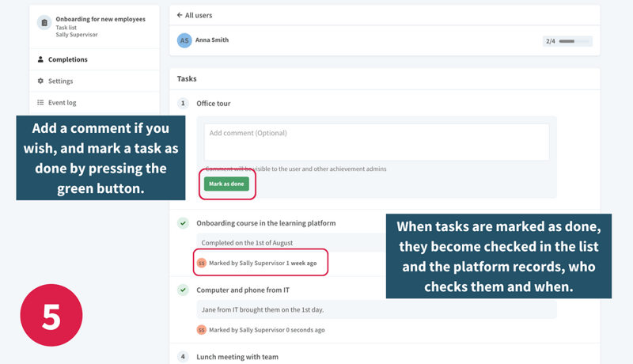Click the 2/4 progress bar
This screenshot has width=633, height=364.
click(567, 41)
